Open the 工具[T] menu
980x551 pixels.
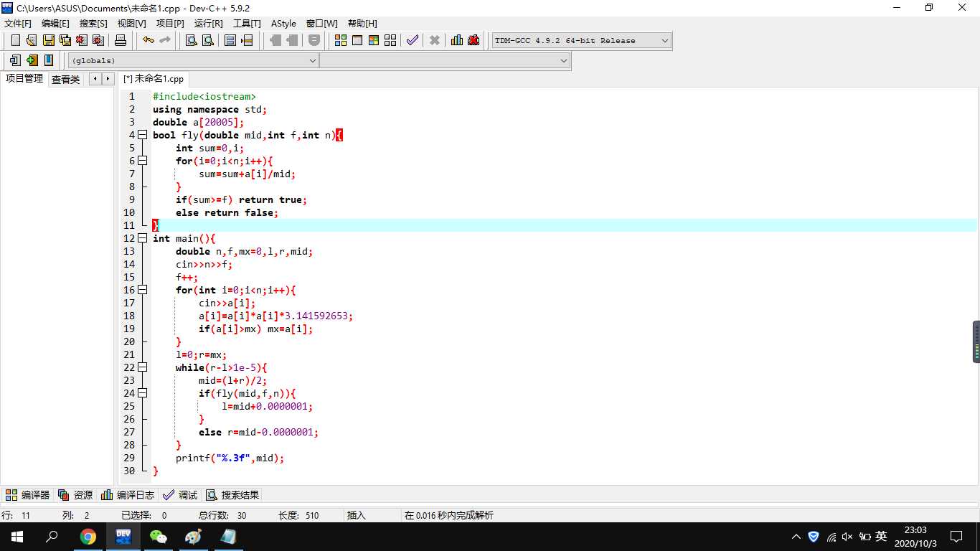(x=248, y=24)
